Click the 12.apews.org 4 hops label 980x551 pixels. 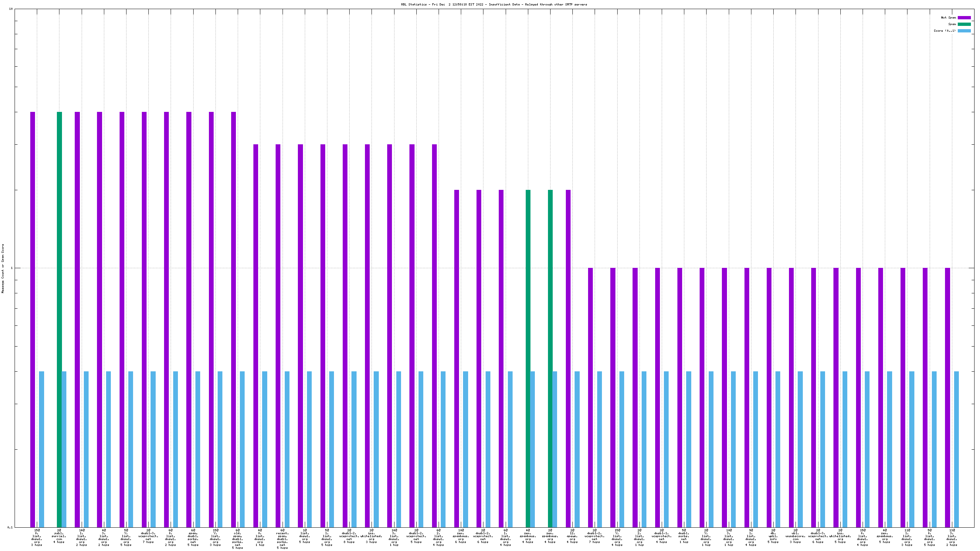coord(572,536)
